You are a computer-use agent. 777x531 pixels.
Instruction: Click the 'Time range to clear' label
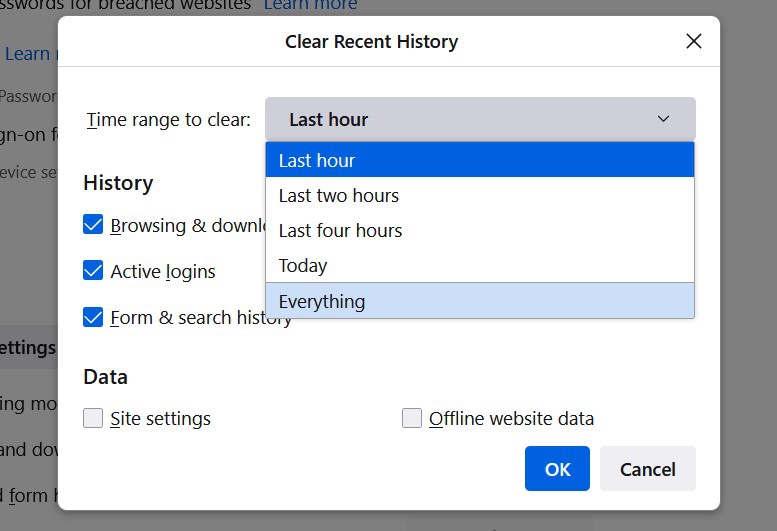pos(168,120)
